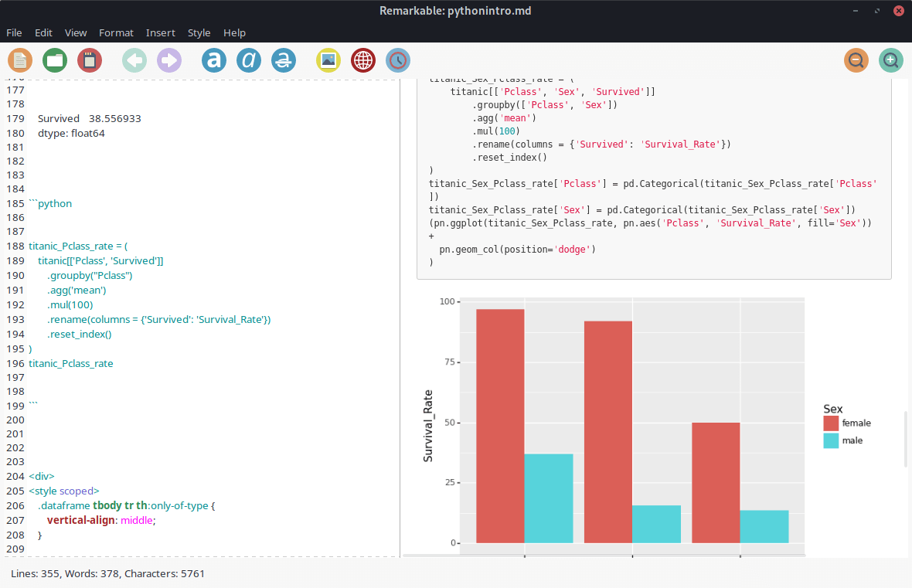Click preview line "titanic[['Pclass', 'Sex', 'Survived']]"
Image resolution: width=912 pixels, height=588 pixels.
coord(553,92)
